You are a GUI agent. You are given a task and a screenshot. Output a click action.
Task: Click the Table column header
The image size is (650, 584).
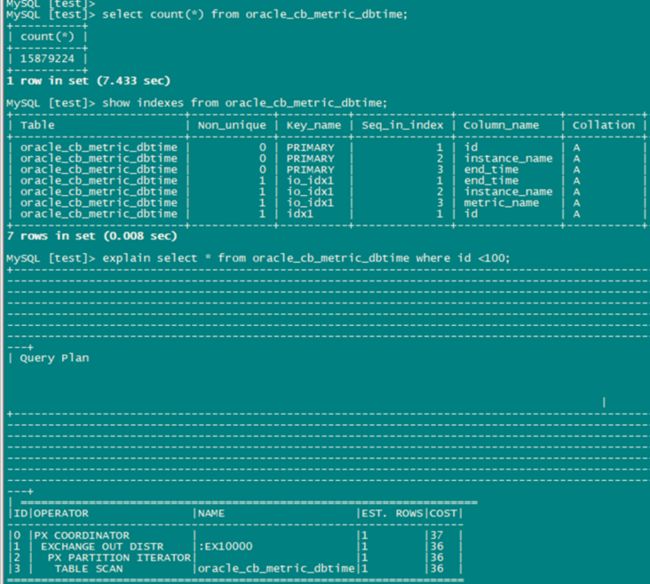click(37, 125)
